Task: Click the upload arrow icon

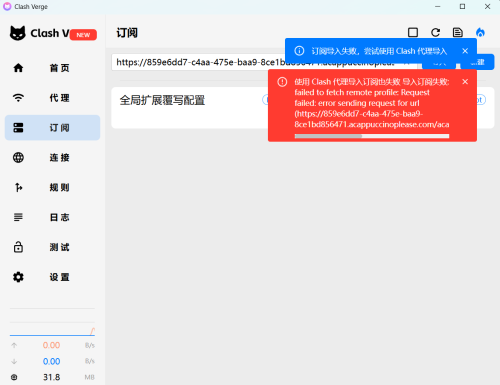Action: pyautogui.click(x=14, y=345)
